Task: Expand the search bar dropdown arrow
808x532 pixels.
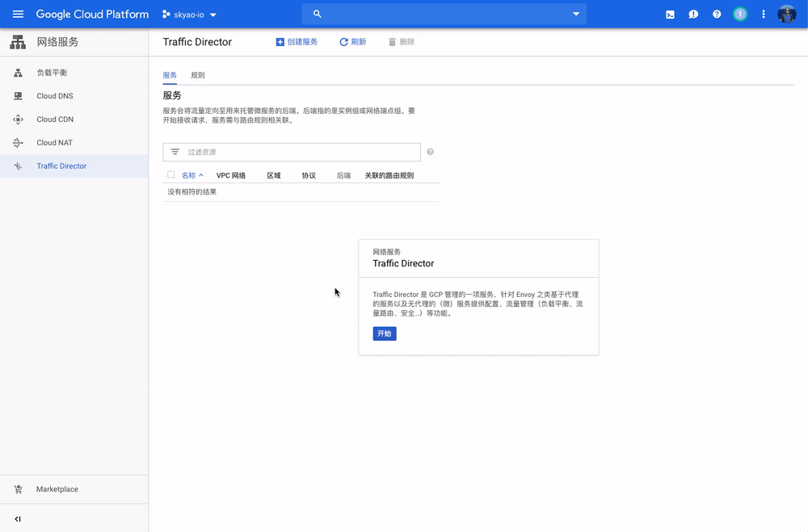Action: pyautogui.click(x=576, y=14)
